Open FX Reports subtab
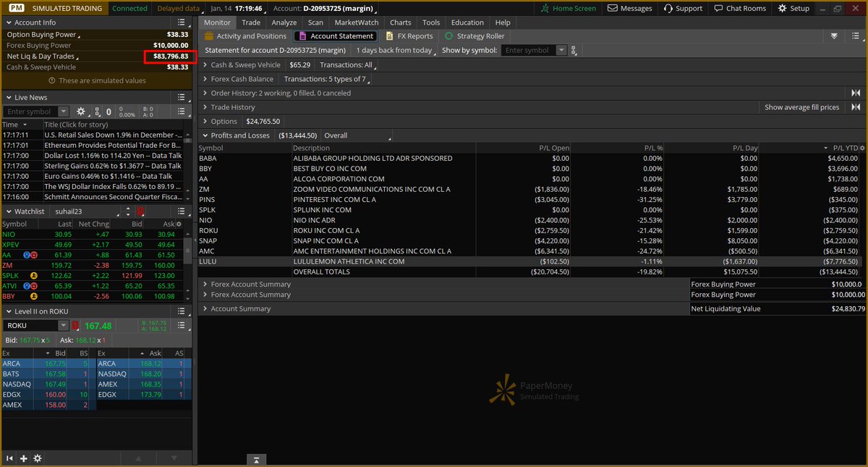Screen dimensions: 868x467 tap(409, 36)
